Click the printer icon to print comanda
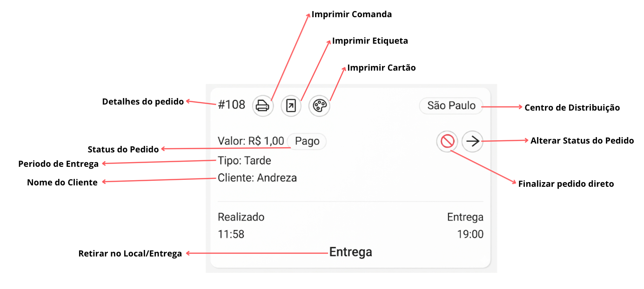 tap(263, 106)
